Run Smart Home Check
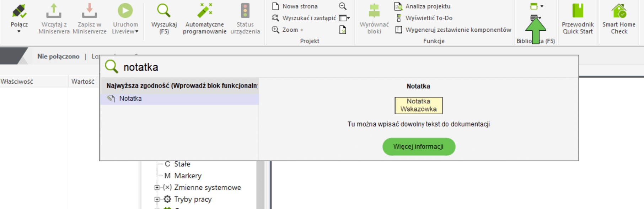The height and width of the screenshot is (209, 644). (619, 12)
